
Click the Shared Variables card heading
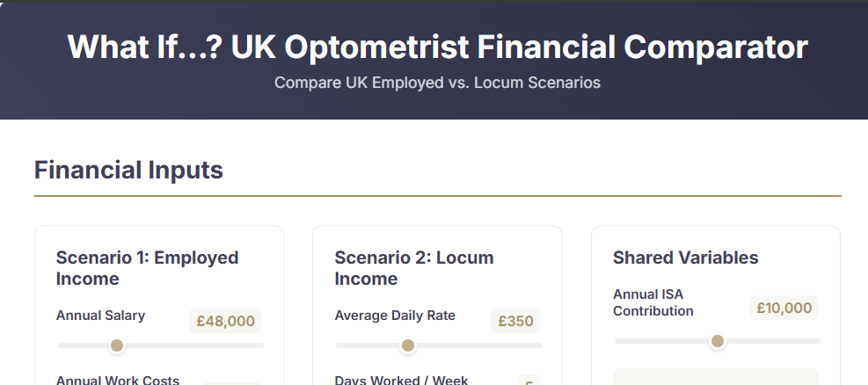[x=685, y=258]
